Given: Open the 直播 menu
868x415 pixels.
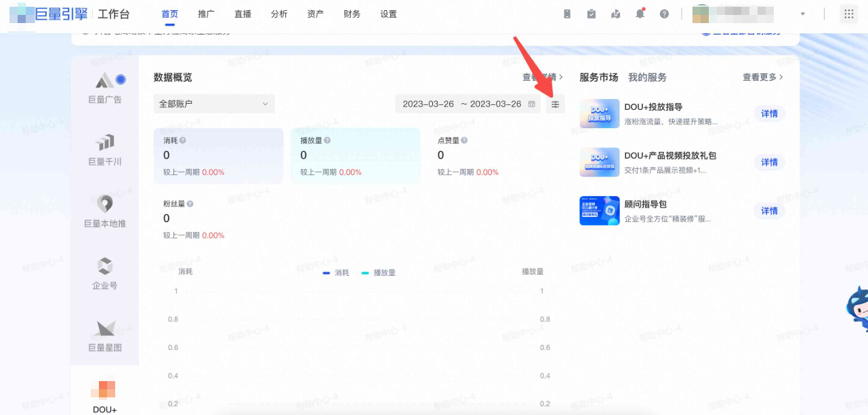Looking at the screenshot, I should [x=243, y=14].
